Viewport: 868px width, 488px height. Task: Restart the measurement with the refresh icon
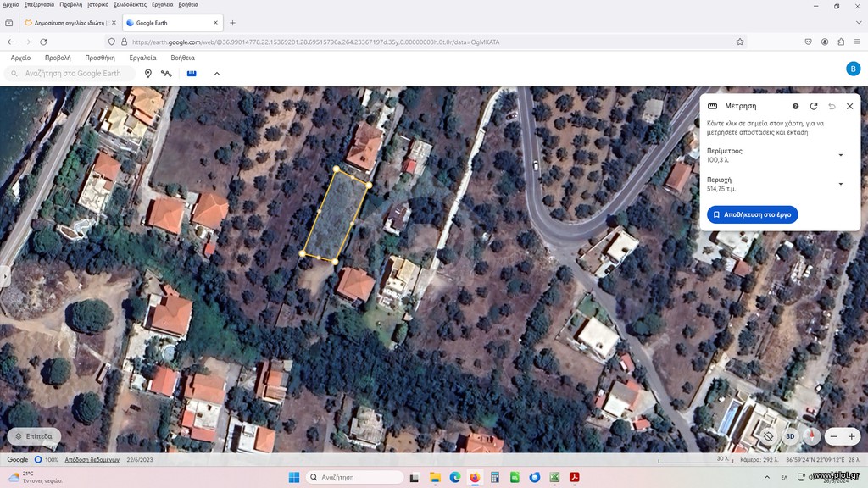point(813,106)
